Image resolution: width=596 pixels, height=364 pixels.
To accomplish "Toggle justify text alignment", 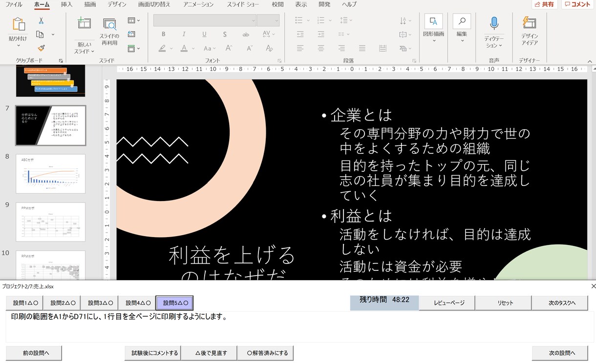I will pyautogui.click(x=362, y=48).
